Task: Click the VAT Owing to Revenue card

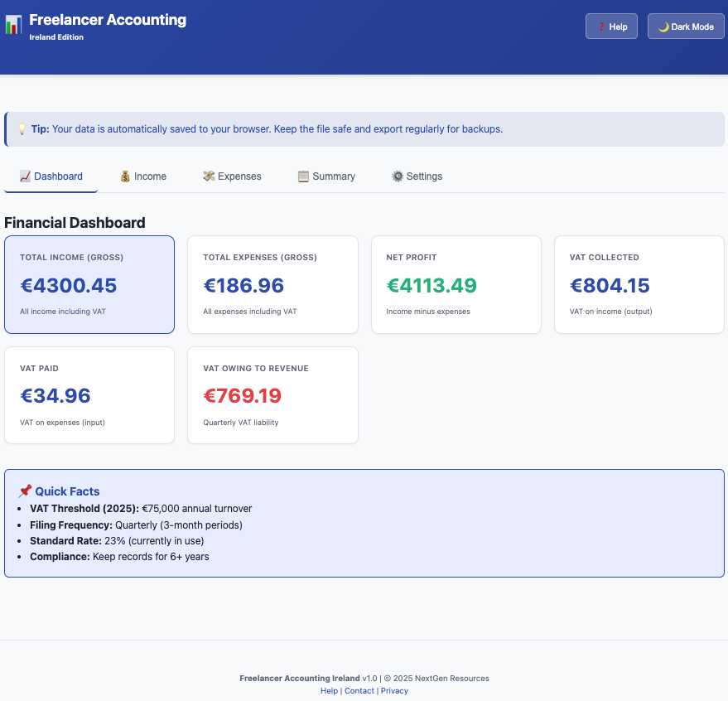Action: click(273, 395)
